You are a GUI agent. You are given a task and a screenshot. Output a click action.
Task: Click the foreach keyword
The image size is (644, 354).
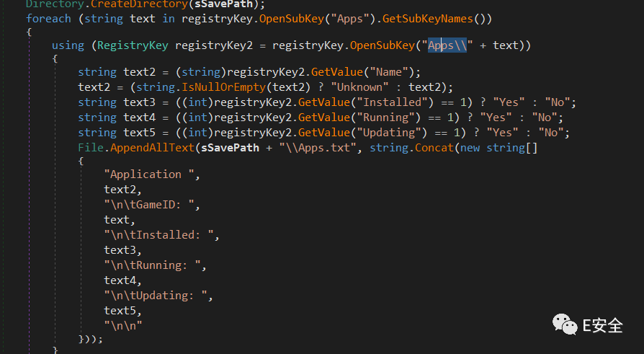click(x=48, y=19)
